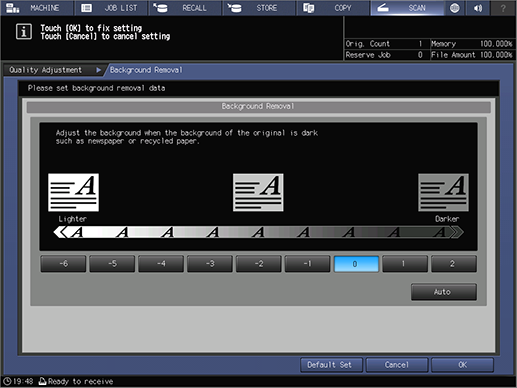
Task: Click the Lighter label
Action: [73, 219]
